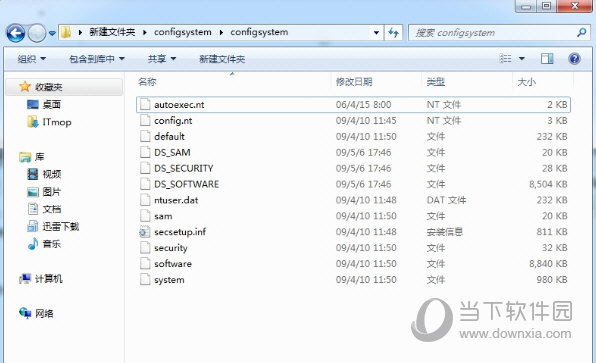Click the setup info icon beside secsetup.inf

click(145, 232)
